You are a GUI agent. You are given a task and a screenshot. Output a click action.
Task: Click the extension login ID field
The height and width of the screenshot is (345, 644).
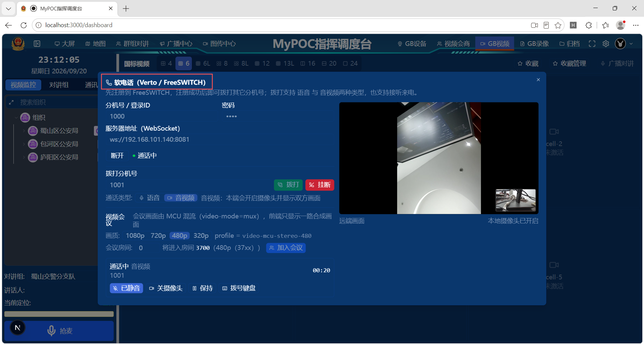(161, 117)
